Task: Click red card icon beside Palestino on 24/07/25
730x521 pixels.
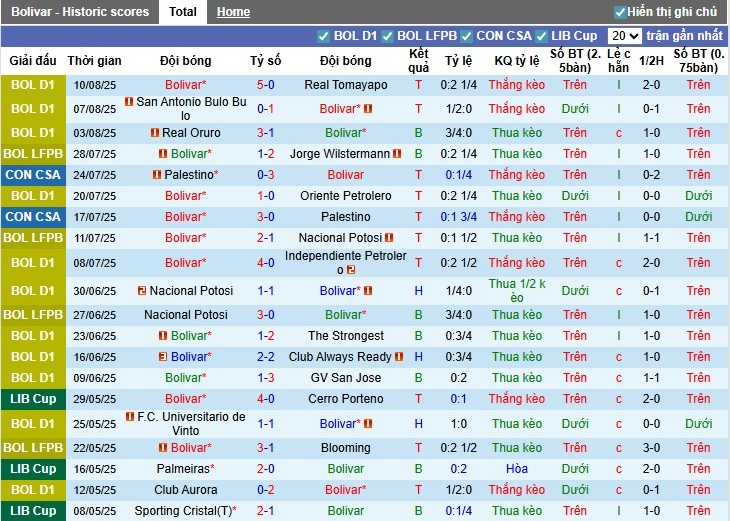Action: (157, 175)
